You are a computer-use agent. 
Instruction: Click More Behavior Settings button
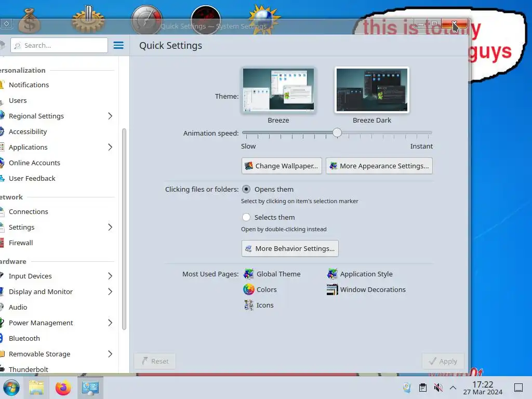[x=290, y=248]
